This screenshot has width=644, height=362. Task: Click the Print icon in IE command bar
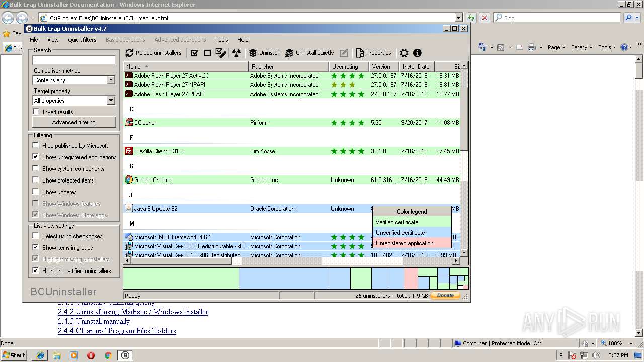[532, 47]
